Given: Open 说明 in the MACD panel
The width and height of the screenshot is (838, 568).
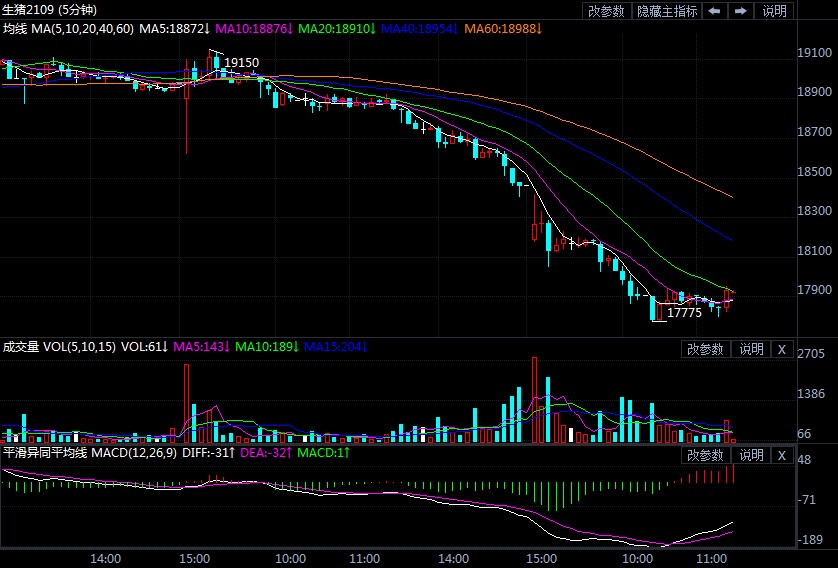Looking at the screenshot, I should (751, 455).
